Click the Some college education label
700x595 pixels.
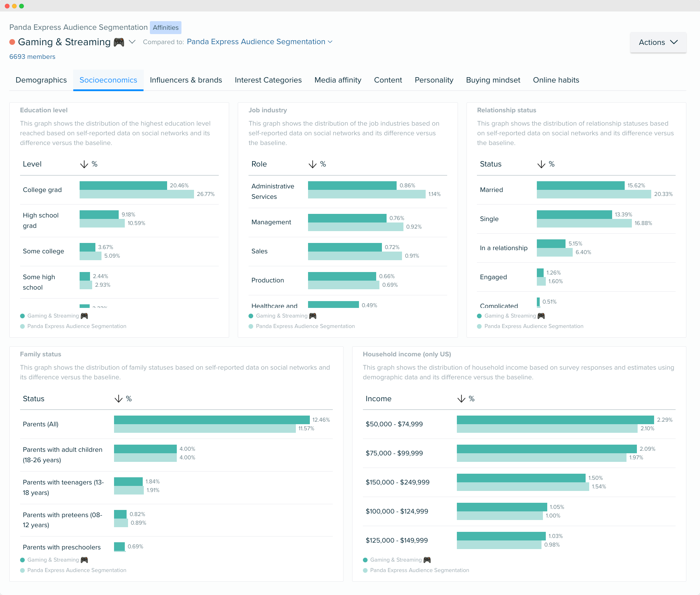tap(43, 251)
